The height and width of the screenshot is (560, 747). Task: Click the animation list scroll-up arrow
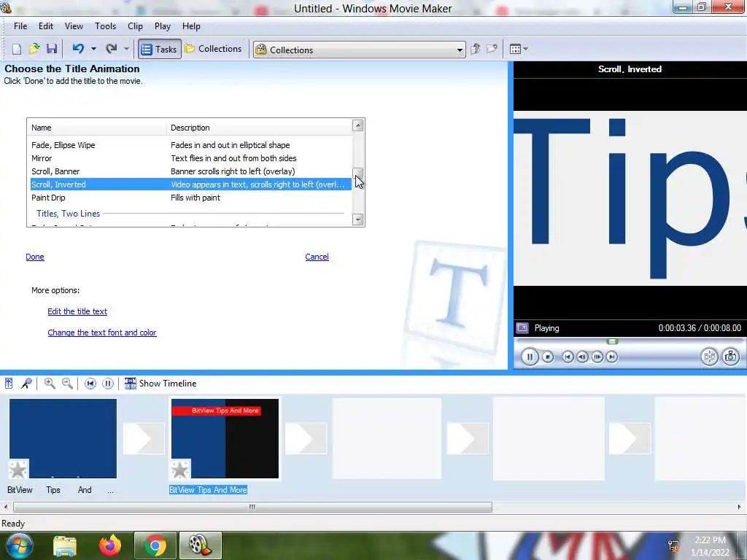357,125
